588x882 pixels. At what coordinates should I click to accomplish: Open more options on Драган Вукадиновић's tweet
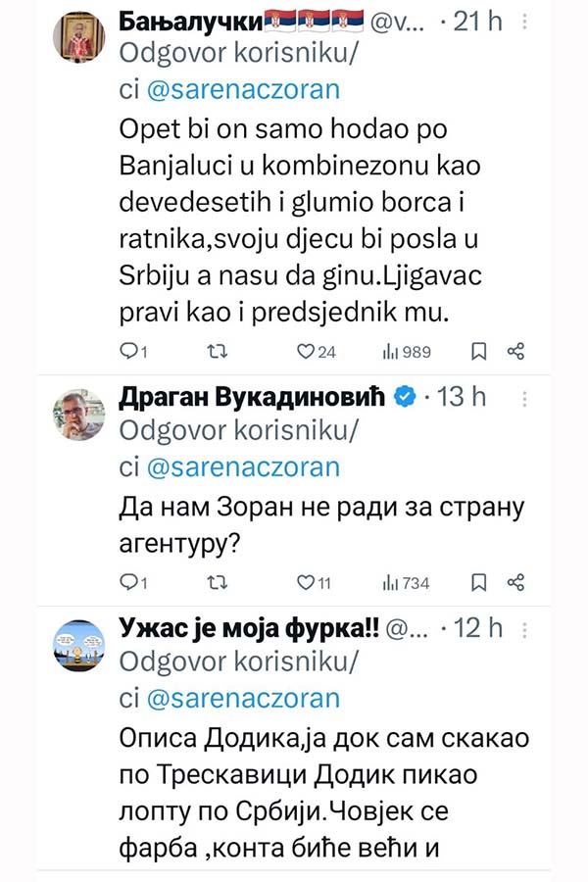click(x=526, y=397)
